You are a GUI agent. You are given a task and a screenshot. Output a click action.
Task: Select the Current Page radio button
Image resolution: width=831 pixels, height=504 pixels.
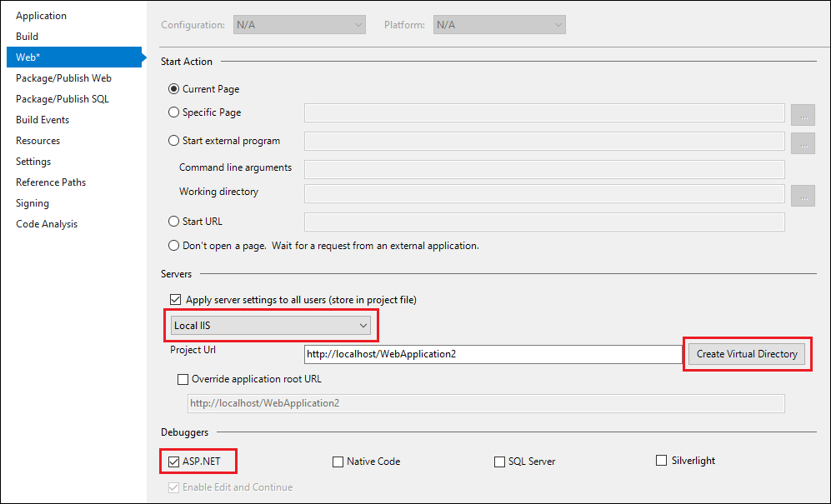[x=173, y=89]
